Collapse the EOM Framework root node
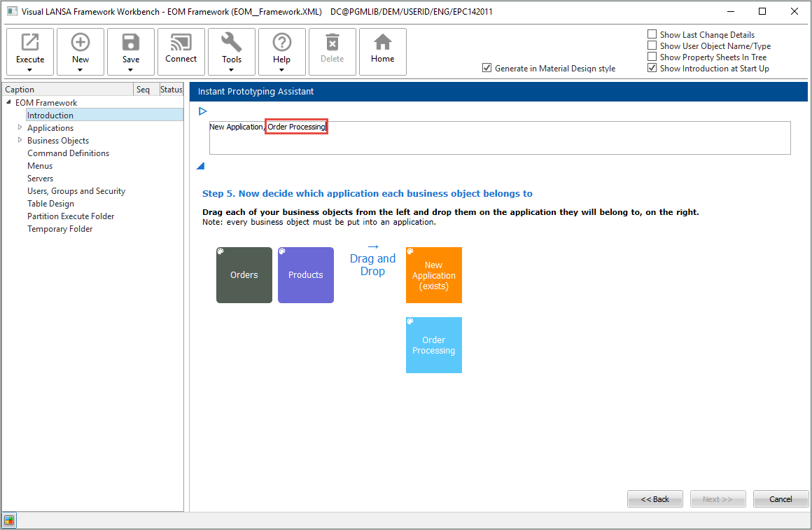 (x=9, y=103)
